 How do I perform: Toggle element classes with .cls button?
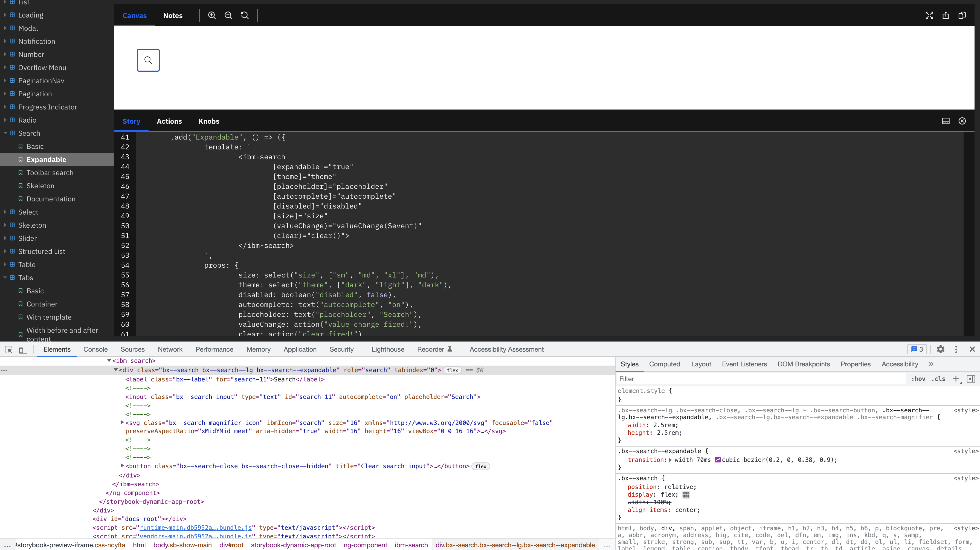(x=938, y=379)
